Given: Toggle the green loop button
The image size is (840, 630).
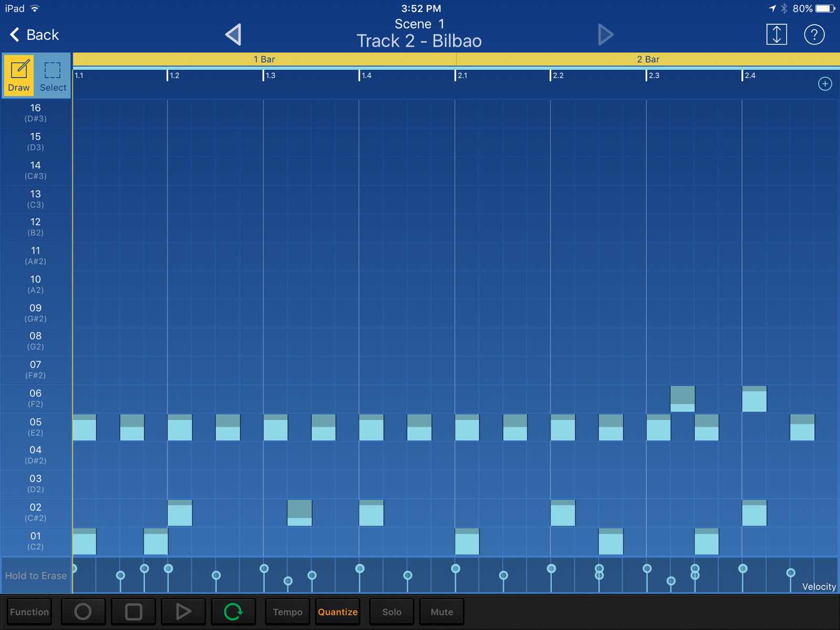Looking at the screenshot, I should pyautogui.click(x=233, y=612).
